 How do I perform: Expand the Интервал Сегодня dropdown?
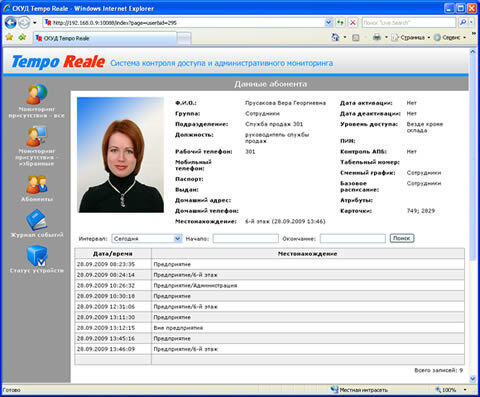(177, 238)
